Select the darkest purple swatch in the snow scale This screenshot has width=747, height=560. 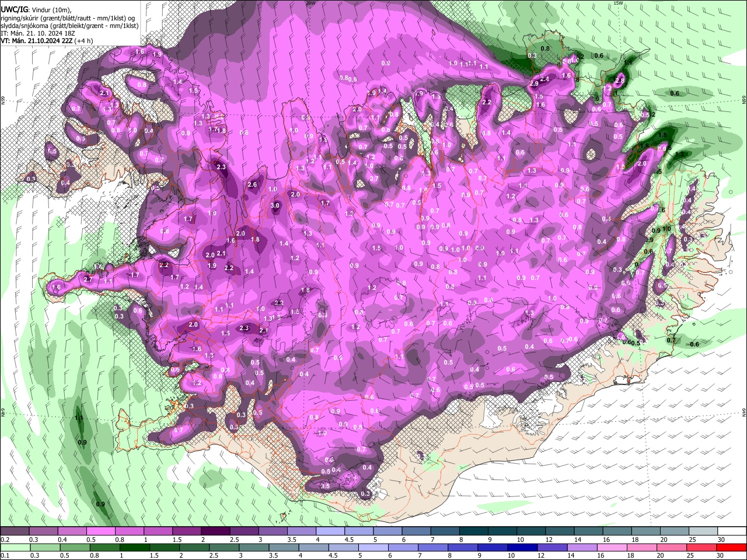[x=215, y=531]
